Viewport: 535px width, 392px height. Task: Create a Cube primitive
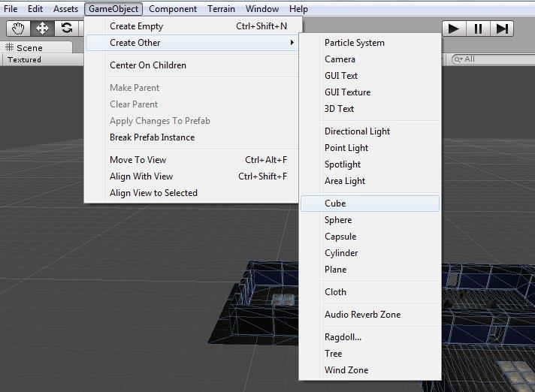370,204
